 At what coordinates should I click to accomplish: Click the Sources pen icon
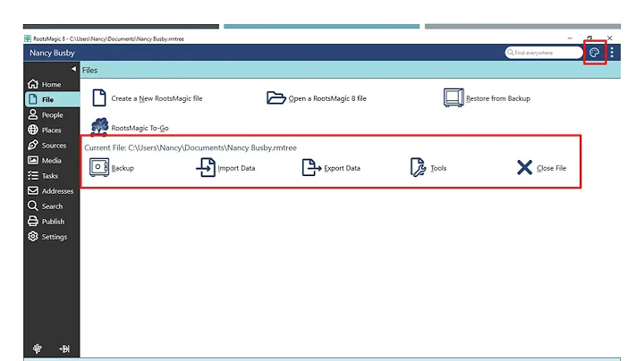point(33,145)
